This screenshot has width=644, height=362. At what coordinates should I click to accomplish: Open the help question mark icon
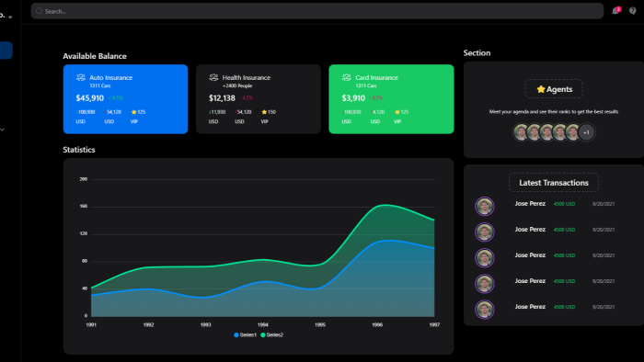(633, 11)
